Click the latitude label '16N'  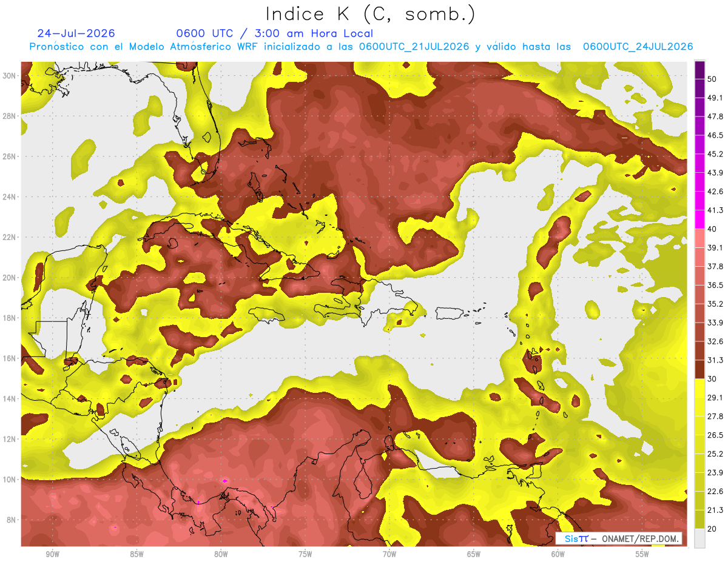tap(9, 358)
